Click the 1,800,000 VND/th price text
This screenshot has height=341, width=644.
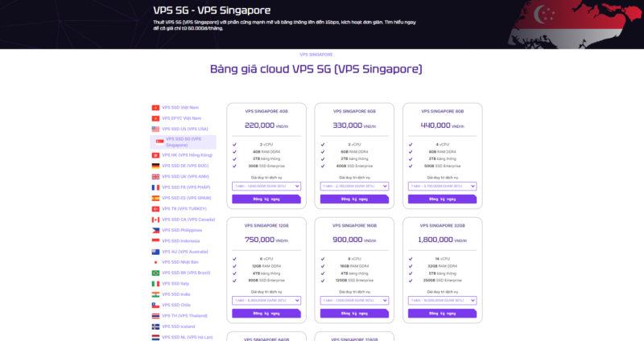point(442,240)
